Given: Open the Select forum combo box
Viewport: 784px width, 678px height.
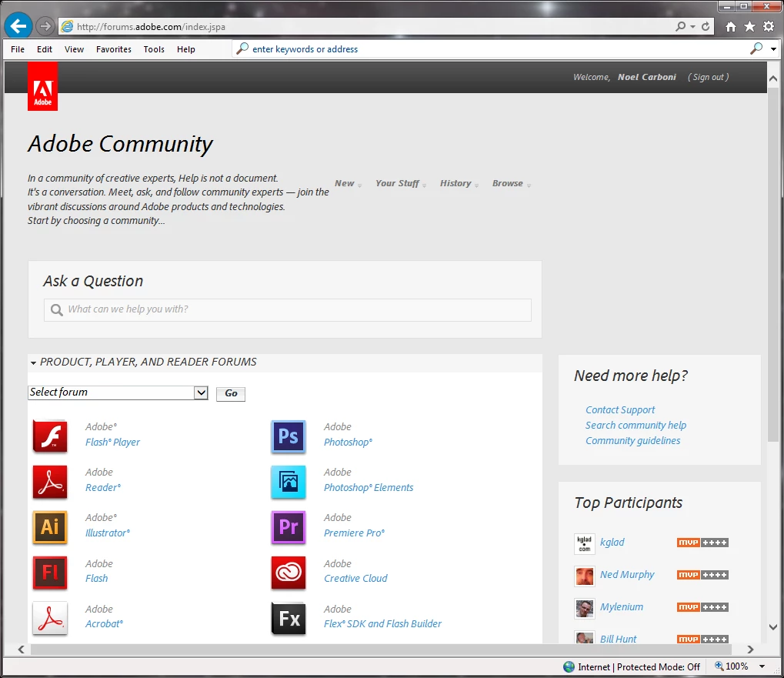Looking at the screenshot, I should (x=118, y=392).
